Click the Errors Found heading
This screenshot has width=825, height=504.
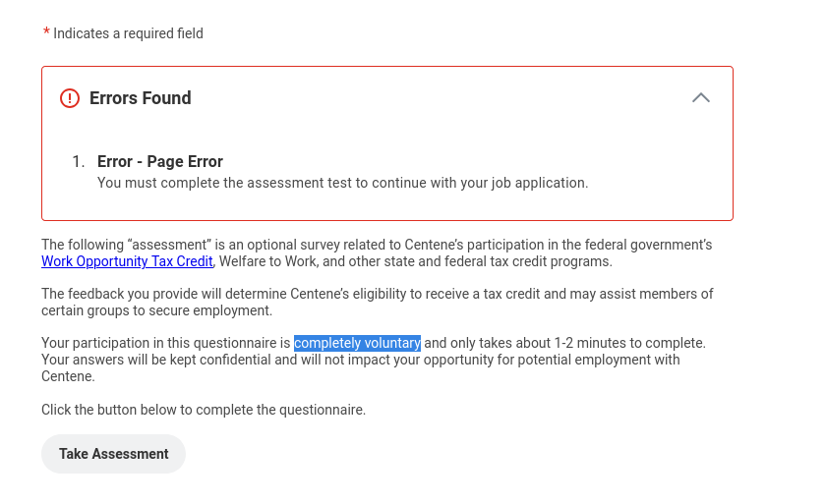point(140,98)
